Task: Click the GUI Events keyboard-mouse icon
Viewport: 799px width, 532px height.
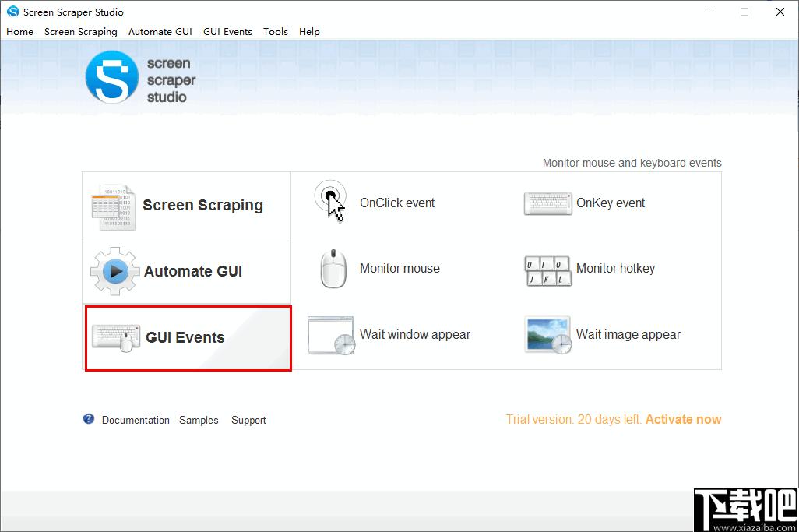Action: coord(116,338)
